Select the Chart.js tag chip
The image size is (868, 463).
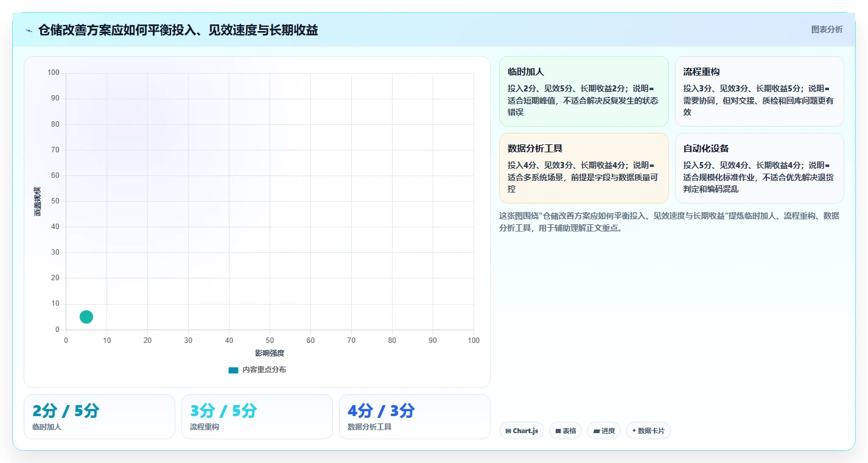pyautogui.click(x=522, y=431)
